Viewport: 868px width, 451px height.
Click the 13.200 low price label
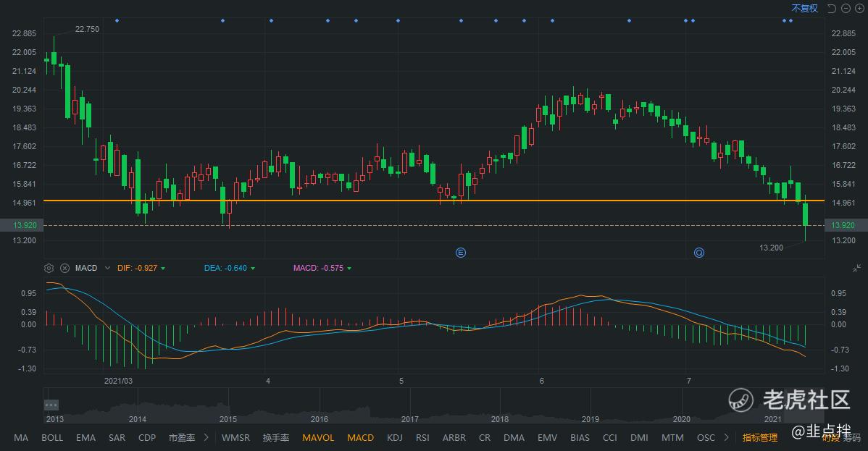coord(771,248)
